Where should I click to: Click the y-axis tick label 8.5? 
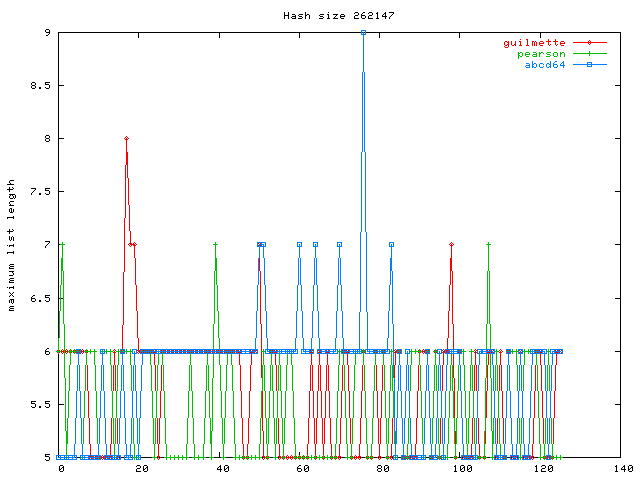pos(41,85)
